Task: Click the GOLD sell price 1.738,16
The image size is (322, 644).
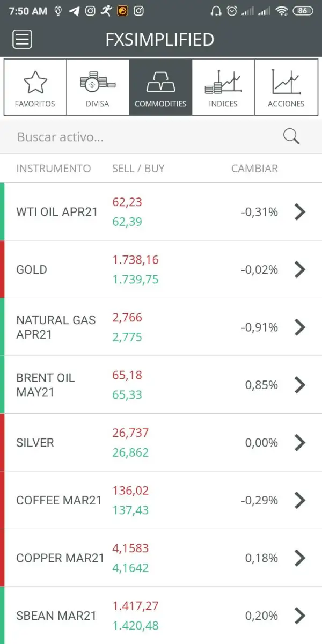Action: click(135, 260)
